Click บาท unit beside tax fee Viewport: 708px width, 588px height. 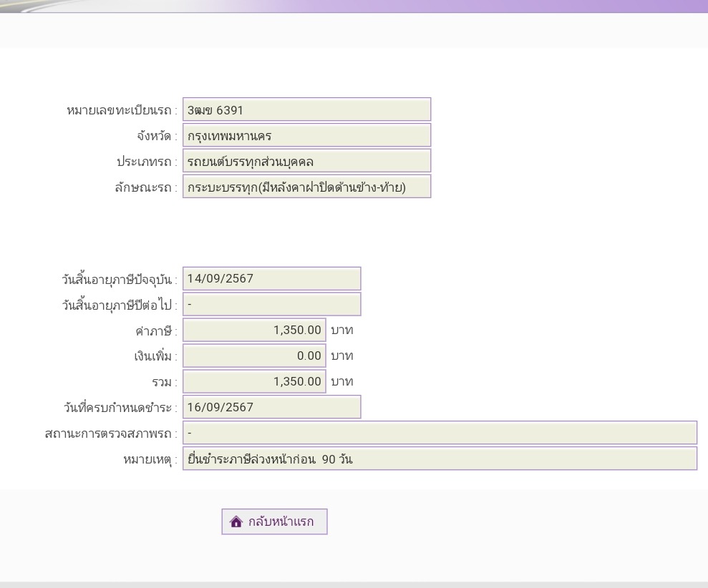click(x=341, y=330)
